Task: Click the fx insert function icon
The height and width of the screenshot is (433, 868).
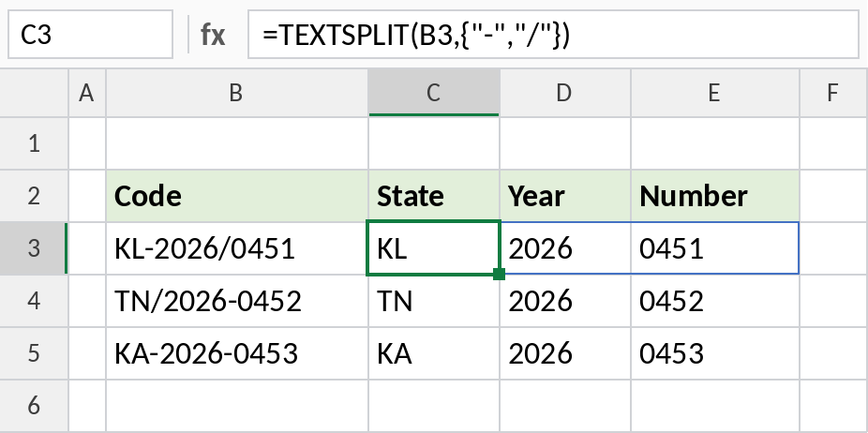Action: [x=213, y=35]
